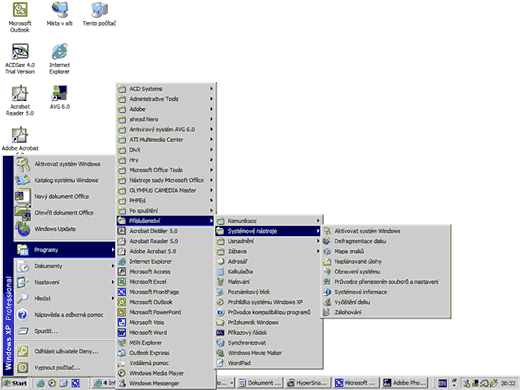
Task: Expand Komunikace submenu arrow
Action: (x=318, y=221)
